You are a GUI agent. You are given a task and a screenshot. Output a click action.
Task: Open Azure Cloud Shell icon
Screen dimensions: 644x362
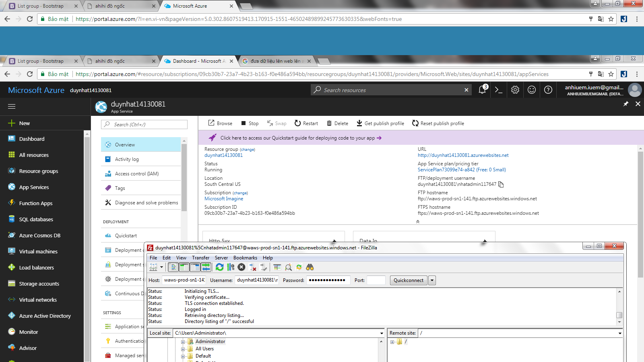pos(499,90)
